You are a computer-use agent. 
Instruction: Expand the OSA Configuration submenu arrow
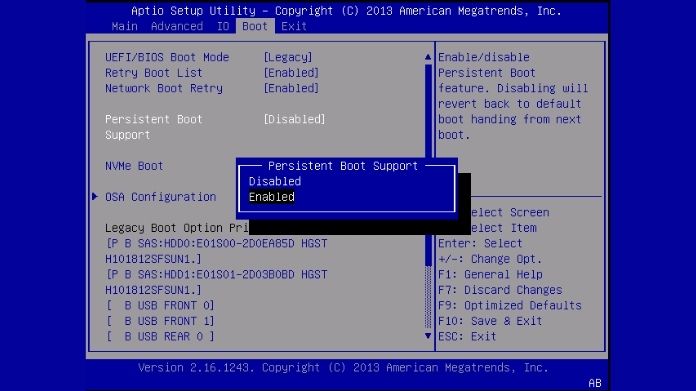95,196
